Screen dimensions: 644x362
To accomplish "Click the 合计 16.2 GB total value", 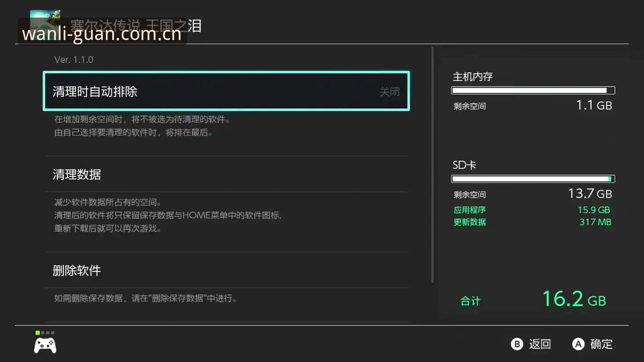I will (x=574, y=299).
